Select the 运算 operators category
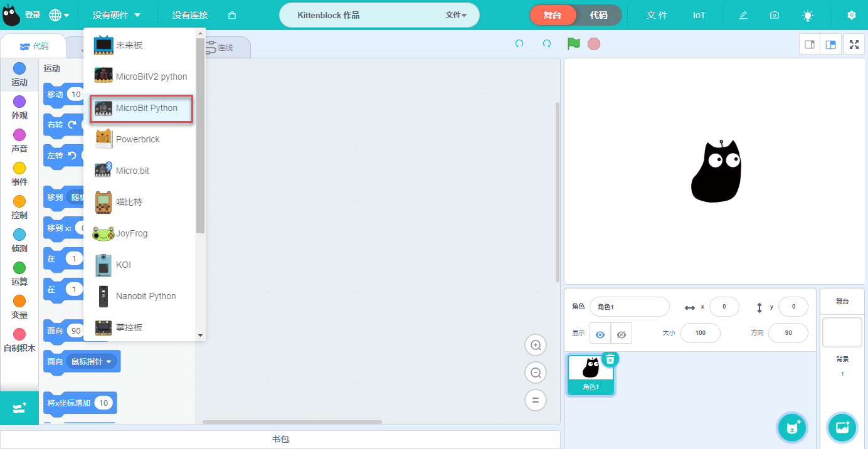This screenshot has height=449, width=868. pyautogui.click(x=19, y=274)
